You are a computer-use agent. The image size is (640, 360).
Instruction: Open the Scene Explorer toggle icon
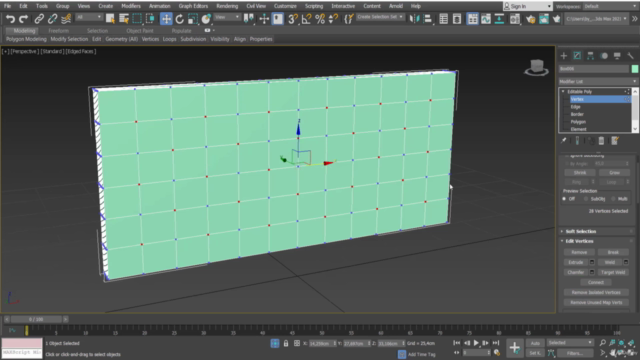(x=443, y=19)
